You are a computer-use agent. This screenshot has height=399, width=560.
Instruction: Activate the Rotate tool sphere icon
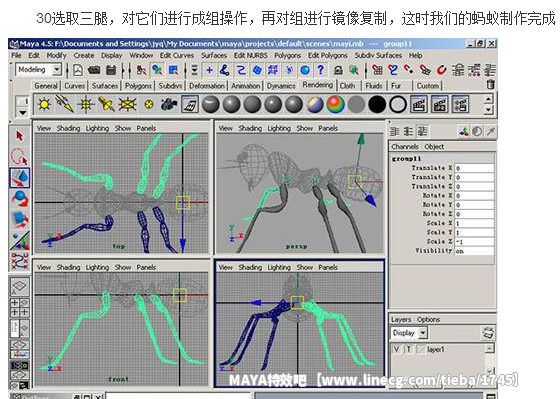pyautogui.click(x=20, y=199)
